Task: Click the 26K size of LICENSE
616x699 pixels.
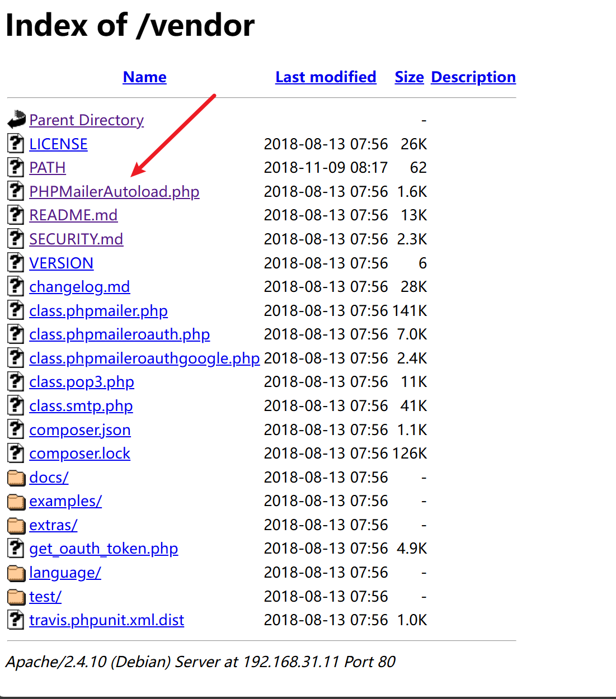Action: pyautogui.click(x=414, y=144)
